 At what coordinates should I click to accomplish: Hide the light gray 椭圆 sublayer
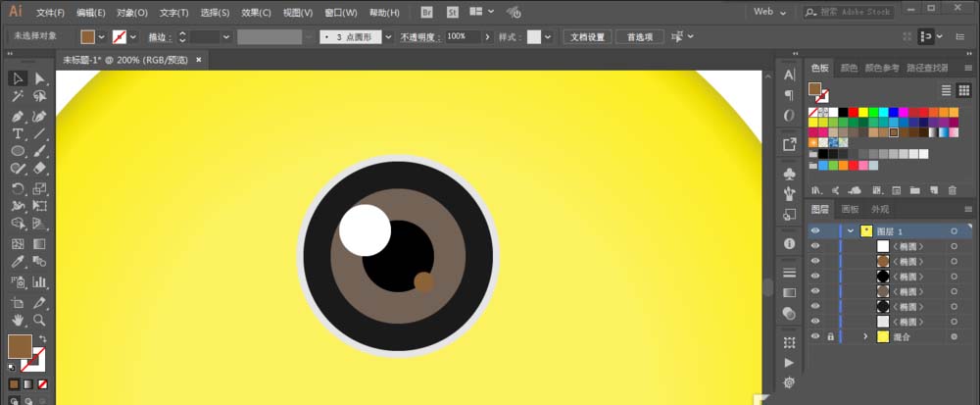tap(815, 322)
